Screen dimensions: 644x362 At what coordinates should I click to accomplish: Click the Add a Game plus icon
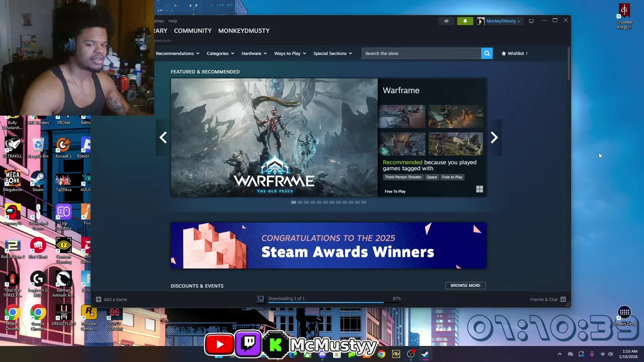pyautogui.click(x=99, y=299)
